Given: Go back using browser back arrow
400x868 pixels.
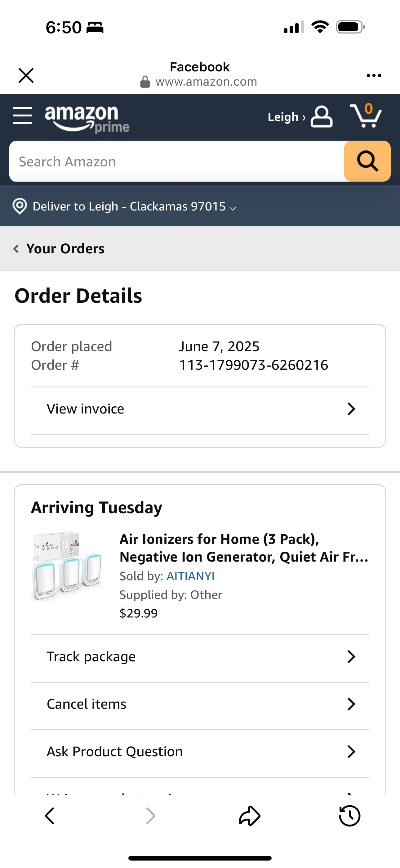Looking at the screenshot, I should [x=50, y=816].
